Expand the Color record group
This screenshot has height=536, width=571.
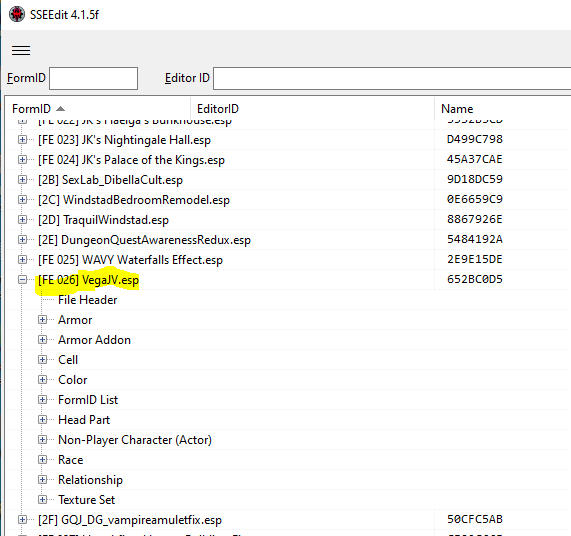pos(43,380)
